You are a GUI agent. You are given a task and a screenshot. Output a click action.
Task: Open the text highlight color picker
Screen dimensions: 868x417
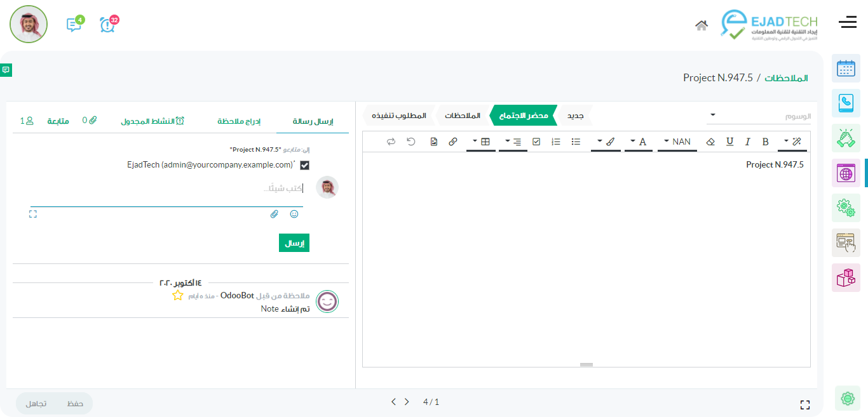[606, 142]
